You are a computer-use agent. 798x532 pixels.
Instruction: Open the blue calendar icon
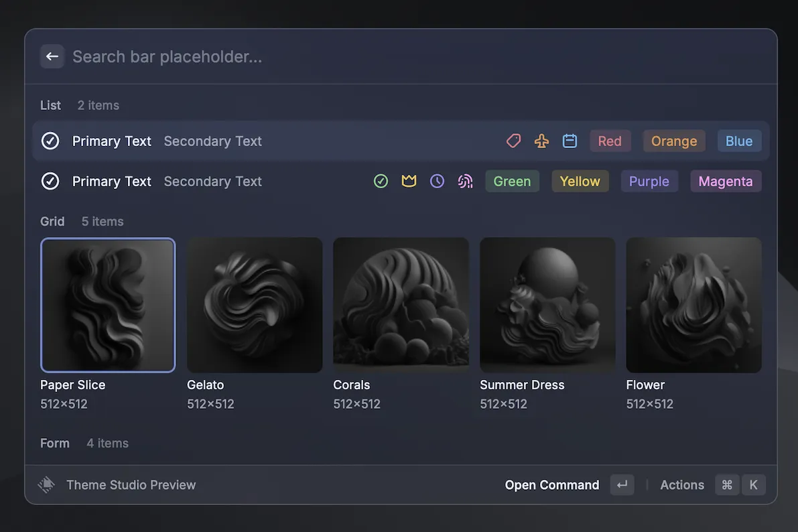click(x=570, y=141)
